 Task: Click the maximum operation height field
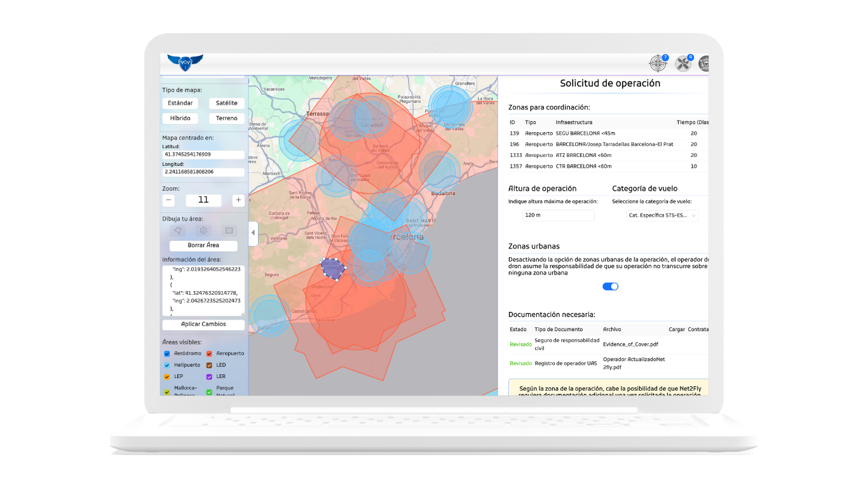click(x=558, y=215)
